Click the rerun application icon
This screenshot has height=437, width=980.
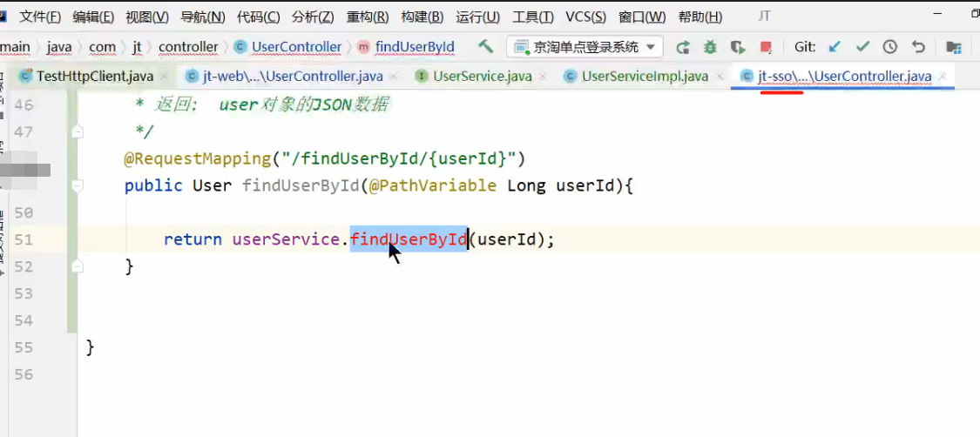pos(682,48)
